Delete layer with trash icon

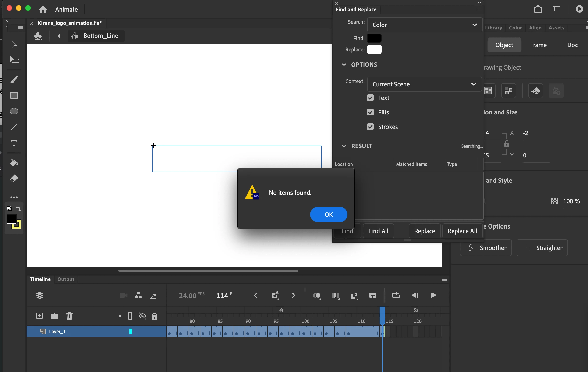click(69, 316)
